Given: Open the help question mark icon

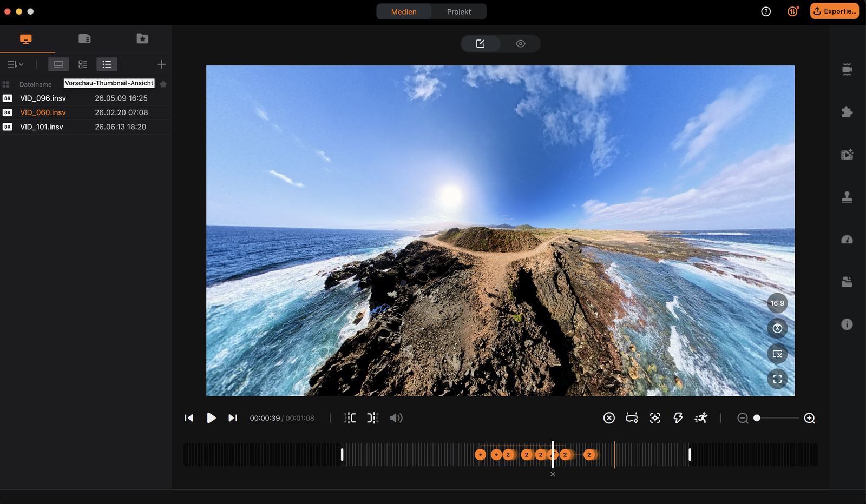Looking at the screenshot, I should click(766, 11).
